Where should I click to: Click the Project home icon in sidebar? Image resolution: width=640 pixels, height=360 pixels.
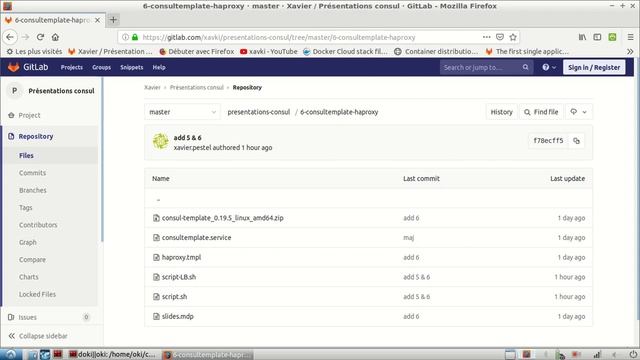click(x=11, y=116)
